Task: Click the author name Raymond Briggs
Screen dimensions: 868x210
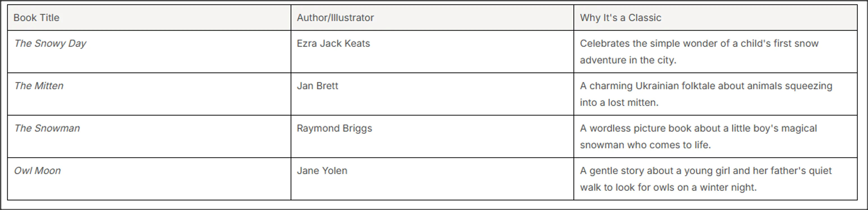Action: (334, 128)
